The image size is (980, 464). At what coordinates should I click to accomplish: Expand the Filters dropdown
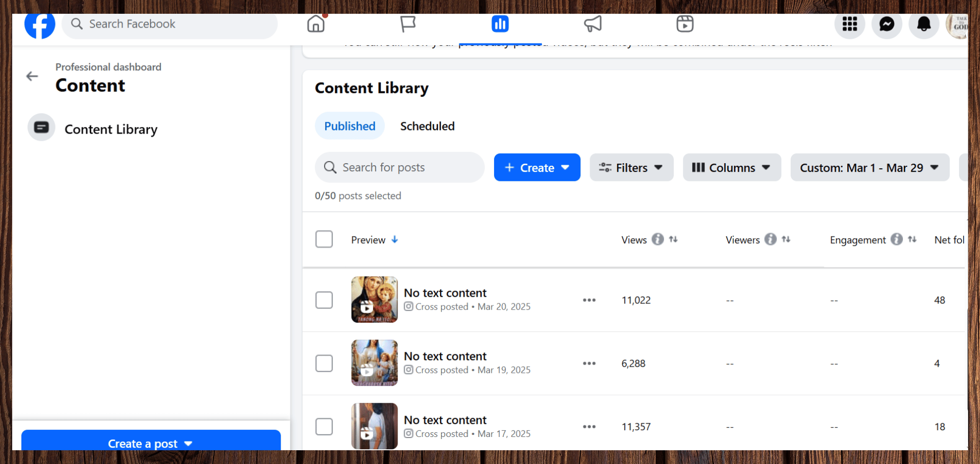(x=631, y=168)
